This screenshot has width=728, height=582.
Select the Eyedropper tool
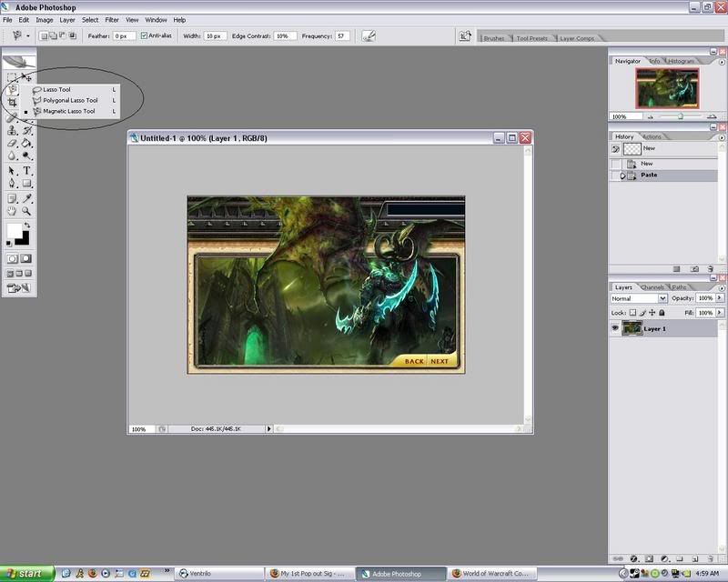pyautogui.click(x=27, y=198)
